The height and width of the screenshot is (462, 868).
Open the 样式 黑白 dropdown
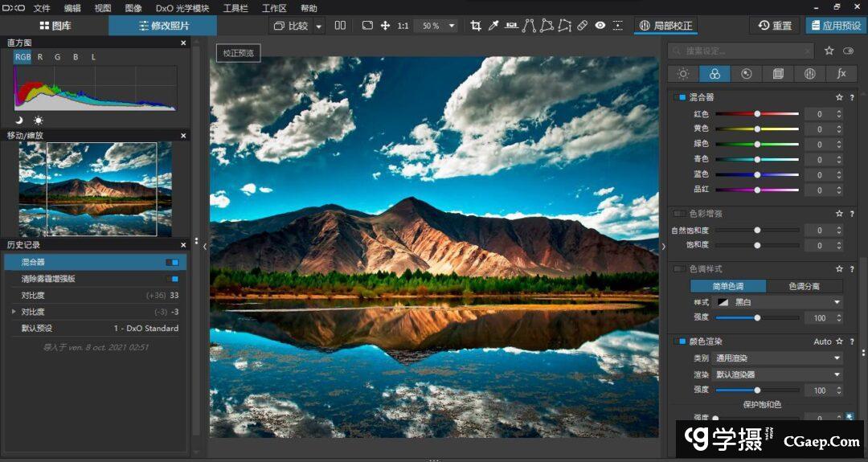click(x=778, y=302)
